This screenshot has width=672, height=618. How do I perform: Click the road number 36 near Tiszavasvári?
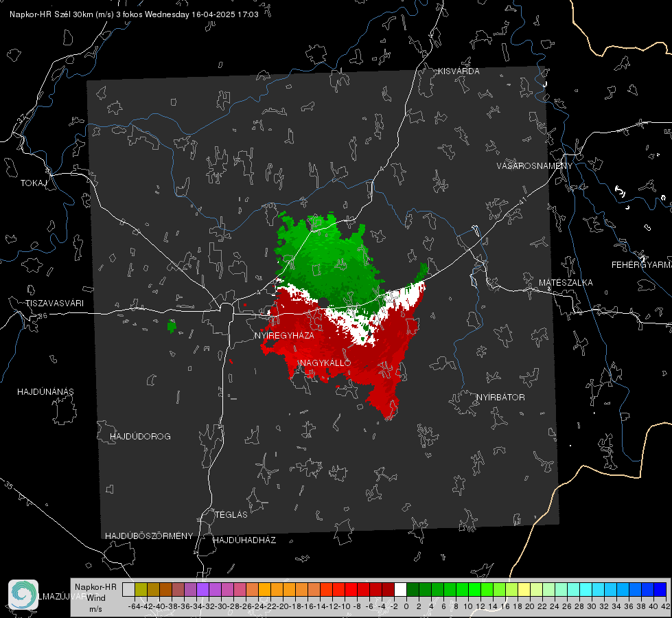coord(43,316)
